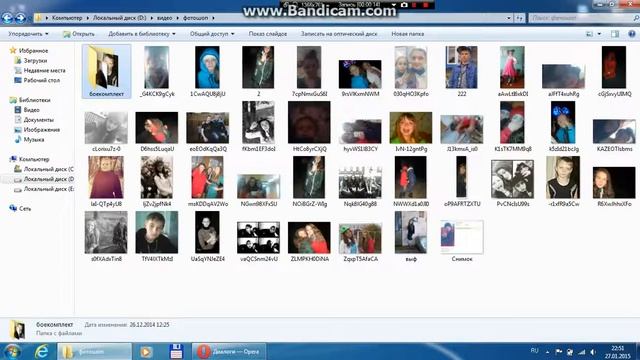Open Добавить в библиотеку dropdown

(x=142, y=34)
